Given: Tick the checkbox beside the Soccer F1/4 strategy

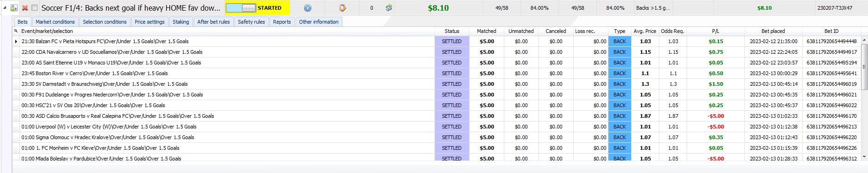Looking at the screenshot, I should [x=34, y=8].
